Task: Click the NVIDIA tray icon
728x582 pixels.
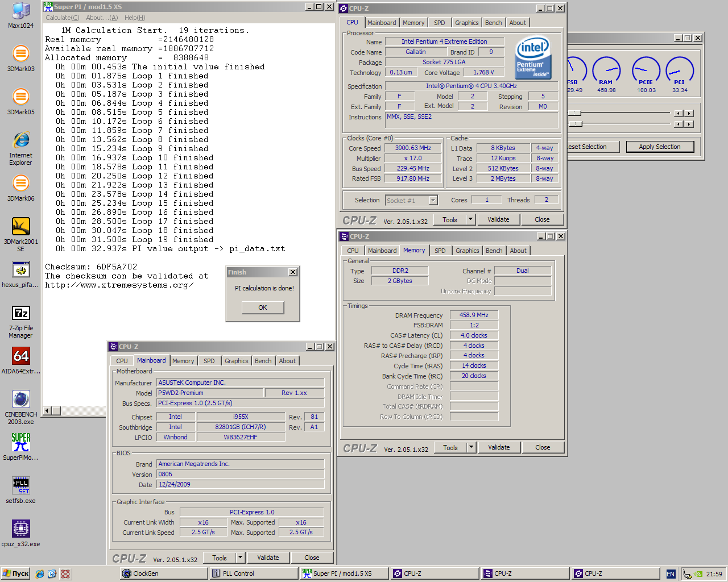Action: (x=698, y=574)
